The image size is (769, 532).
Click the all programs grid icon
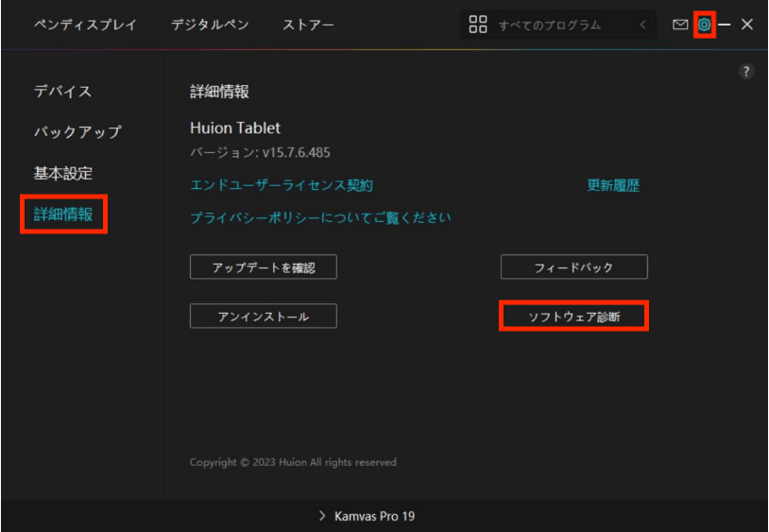tap(478, 24)
